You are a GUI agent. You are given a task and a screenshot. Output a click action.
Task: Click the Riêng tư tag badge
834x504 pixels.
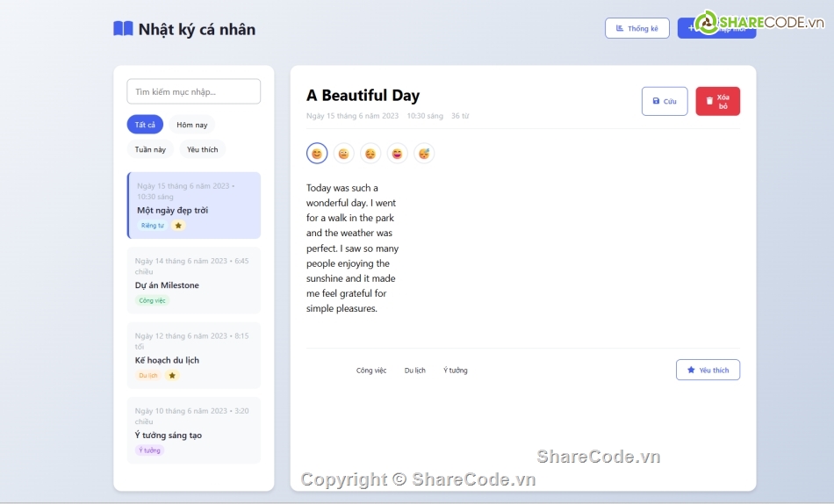point(153,226)
